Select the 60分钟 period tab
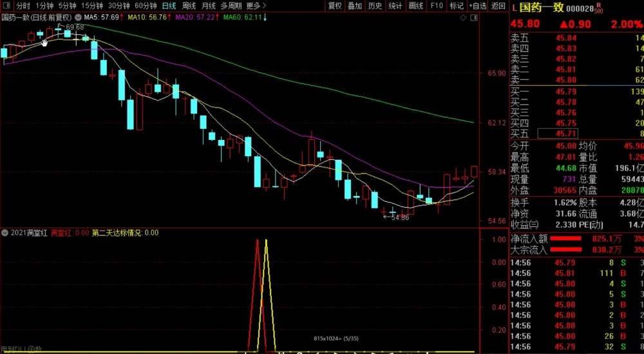 click(x=146, y=6)
